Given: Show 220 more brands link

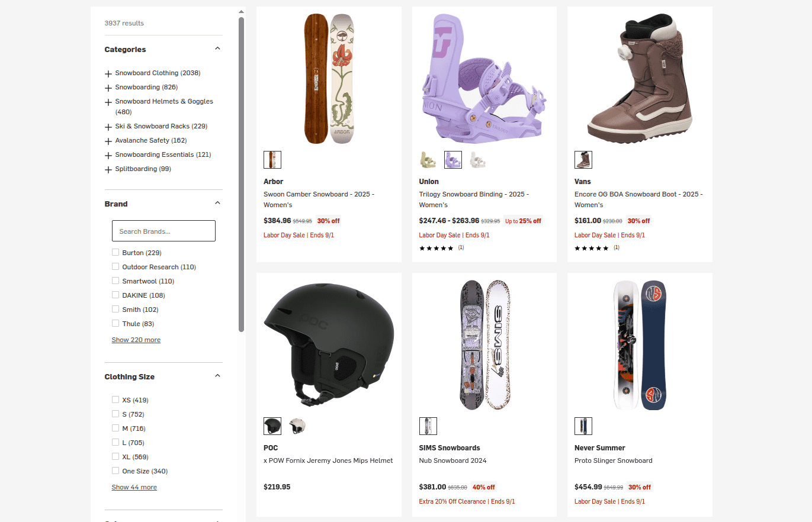Looking at the screenshot, I should (x=136, y=340).
